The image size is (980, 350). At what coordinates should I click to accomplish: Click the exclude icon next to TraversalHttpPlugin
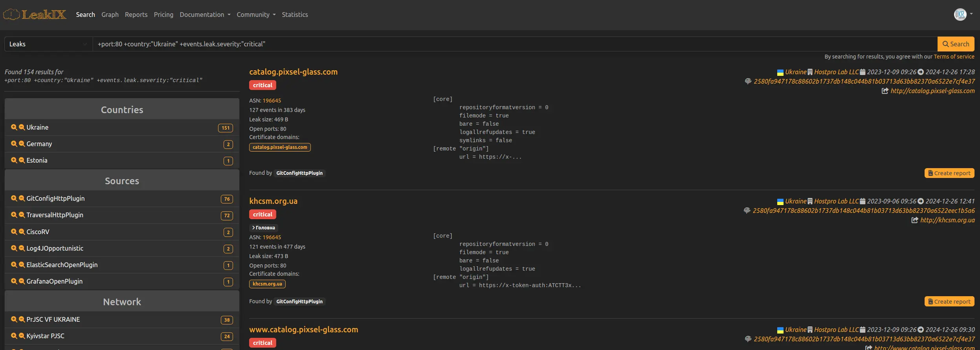coord(22,215)
